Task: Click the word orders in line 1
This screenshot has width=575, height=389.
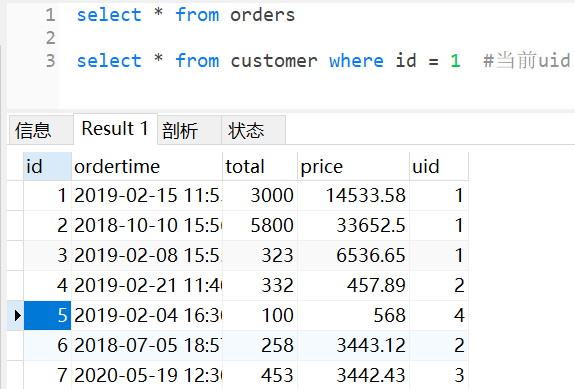Action: [263, 15]
